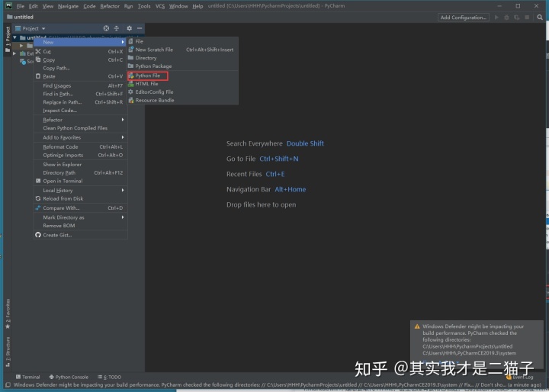Select Create Gist...
Screen dimensions: 549x392
tap(80, 235)
